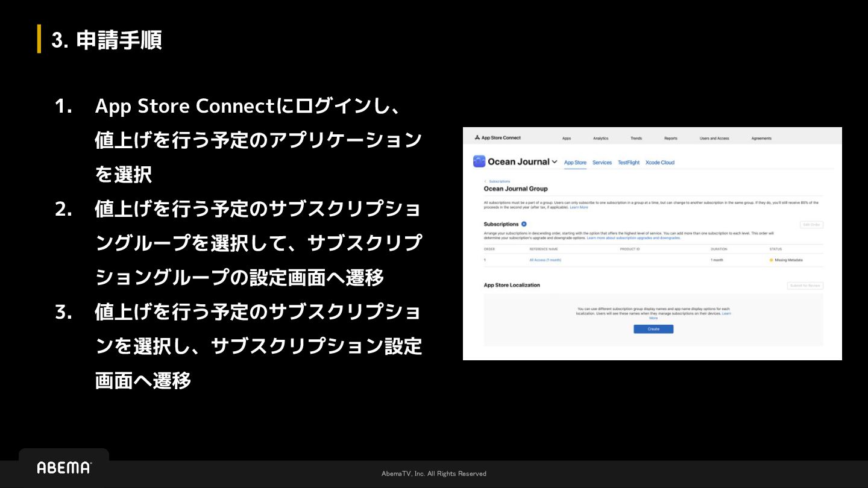Image resolution: width=868 pixels, height=488 pixels.
Task: Click the PRODUCT ID column header
Action: point(630,249)
